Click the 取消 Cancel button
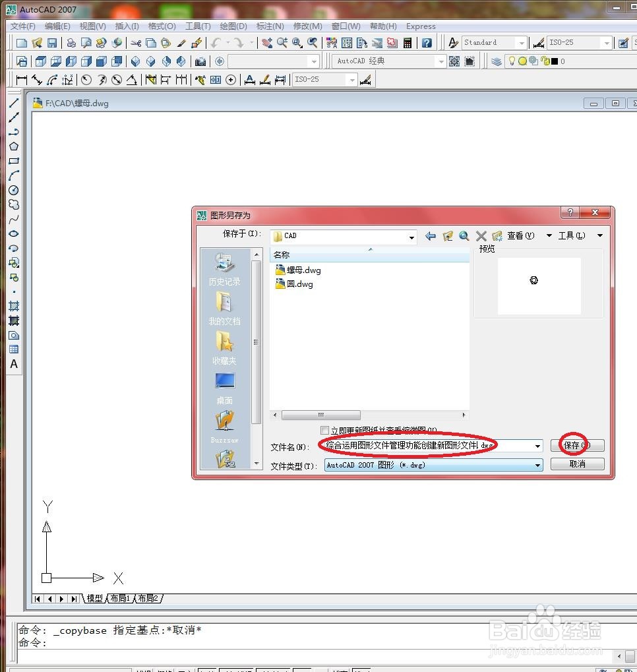This screenshot has height=672, width=637. (578, 464)
